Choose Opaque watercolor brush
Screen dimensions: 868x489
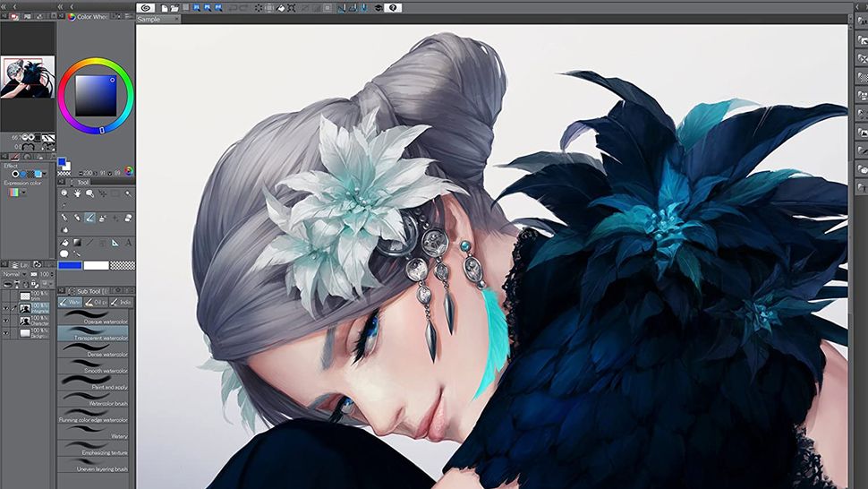click(93, 317)
